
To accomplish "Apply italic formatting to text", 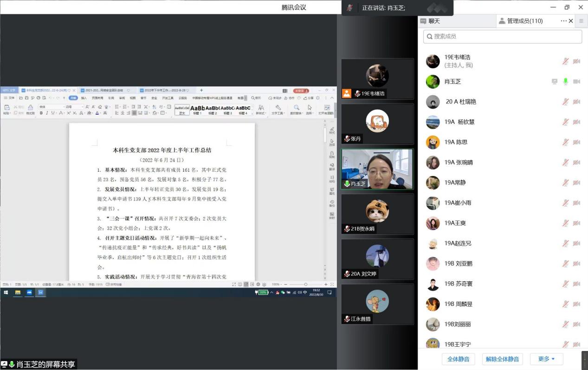I will pyautogui.click(x=47, y=113).
